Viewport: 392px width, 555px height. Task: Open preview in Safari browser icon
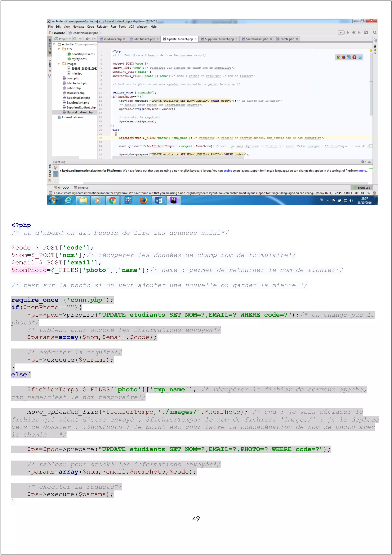(x=349, y=57)
